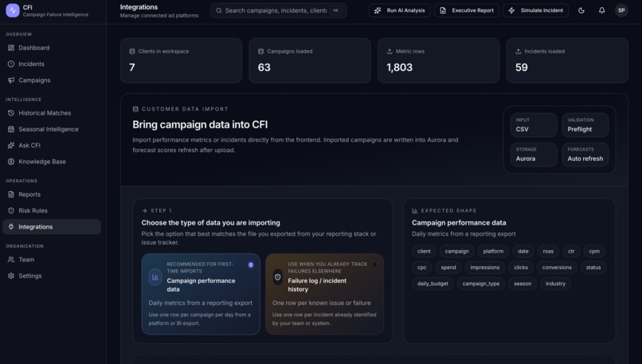Click the 'roas' field chip
Viewport: 642px width, 364px height.
[548, 252]
